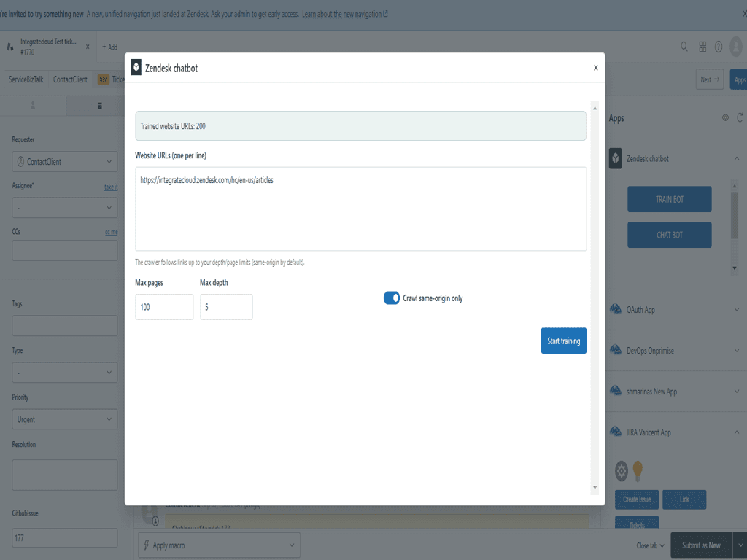Click the lightning icon in Apply macro

[x=147, y=545]
